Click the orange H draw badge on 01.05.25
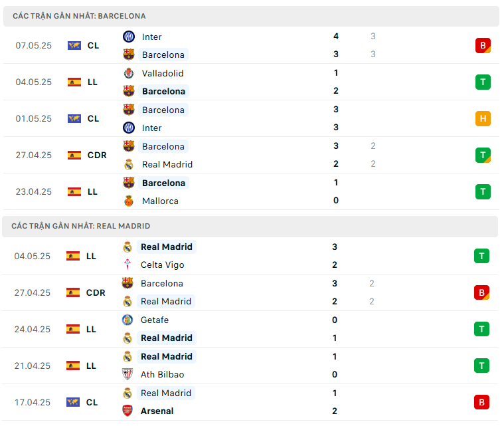 pos(483,119)
